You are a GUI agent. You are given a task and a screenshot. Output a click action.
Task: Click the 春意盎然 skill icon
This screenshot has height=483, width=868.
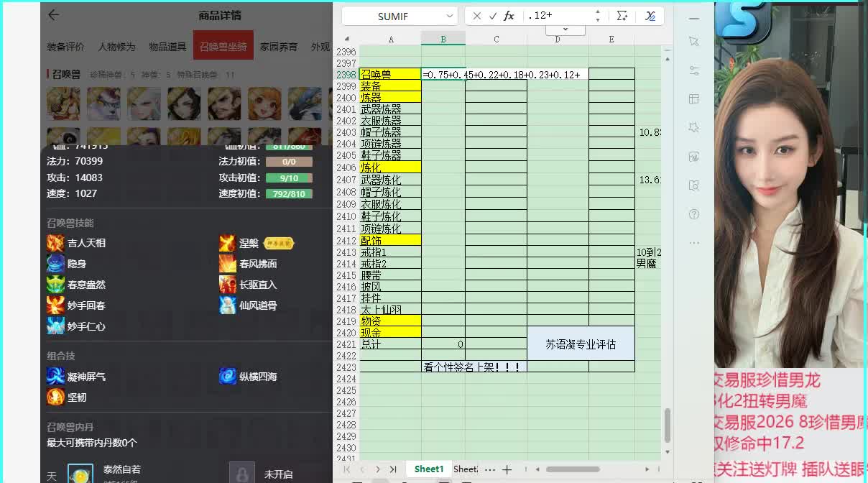[x=55, y=285]
